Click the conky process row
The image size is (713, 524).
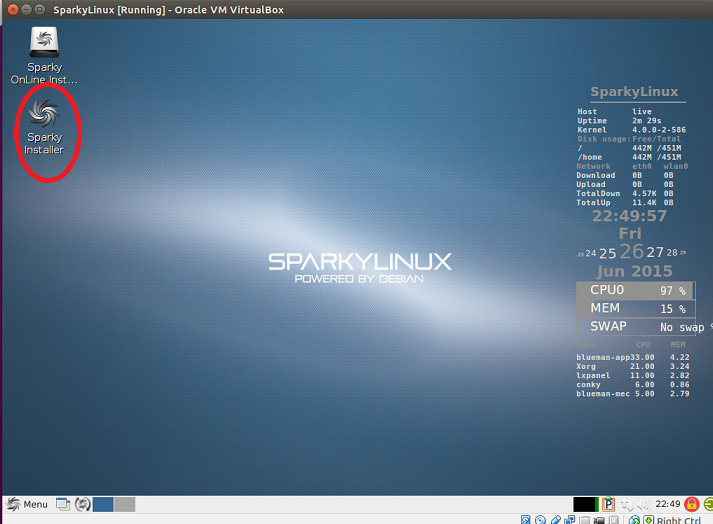click(x=633, y=384)
